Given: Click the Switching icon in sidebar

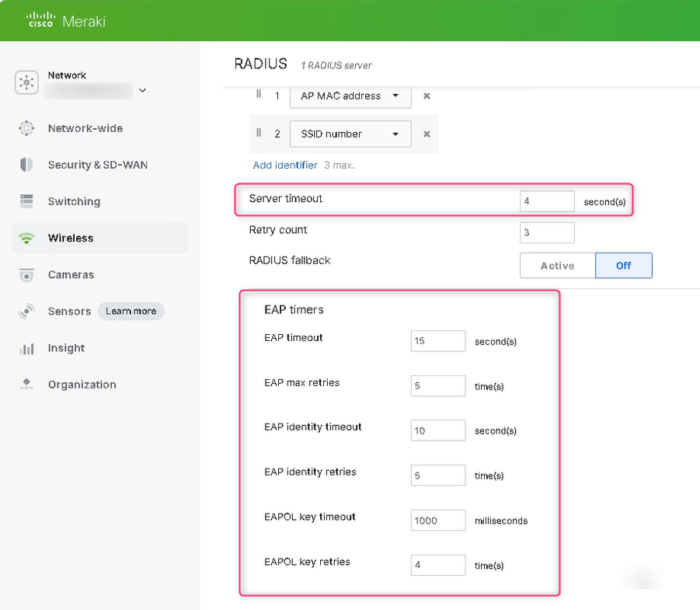Looking at the screenshot, I should [x=26, y=201].
